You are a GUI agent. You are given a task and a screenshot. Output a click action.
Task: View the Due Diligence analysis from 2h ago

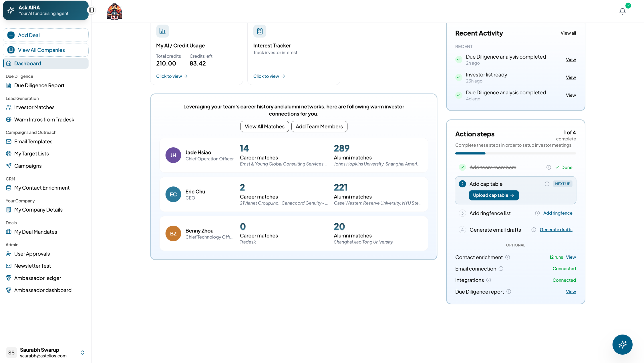(x=571, y=59)
